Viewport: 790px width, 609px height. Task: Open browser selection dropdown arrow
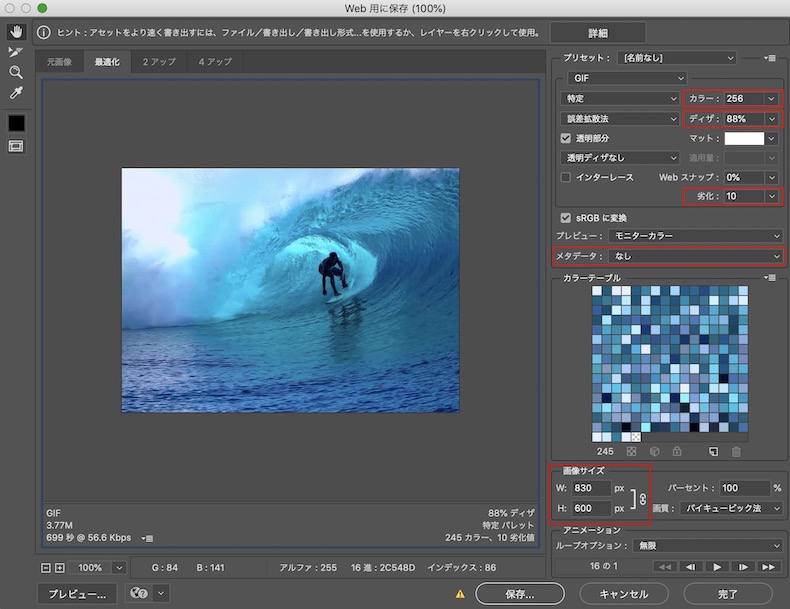(x=161, y=593)
